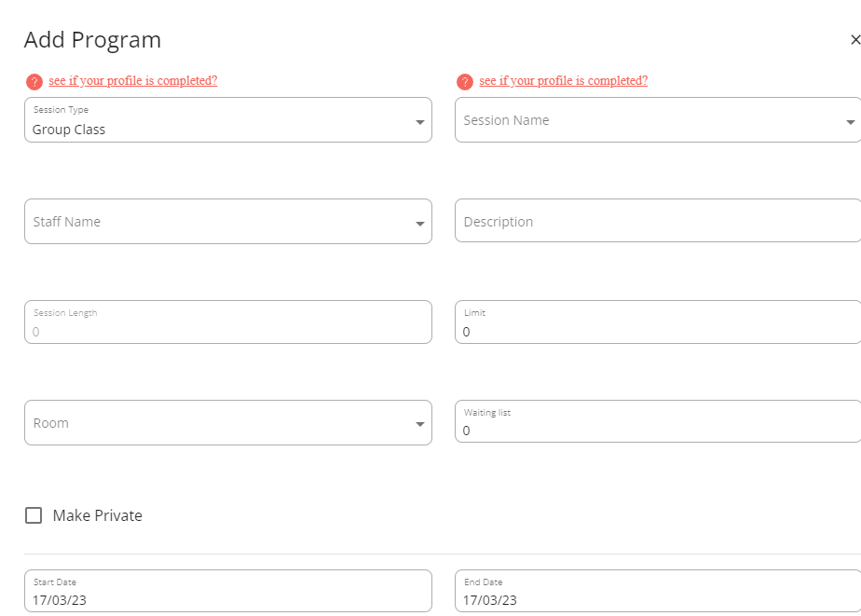
Task: Click into the Limit field
Action: pyautogui.click(x=658, y=322)
